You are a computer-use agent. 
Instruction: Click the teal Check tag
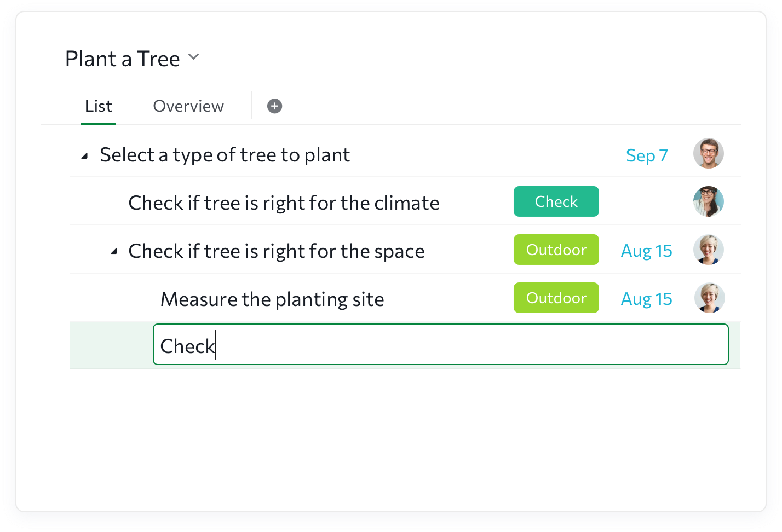[556, 201]
